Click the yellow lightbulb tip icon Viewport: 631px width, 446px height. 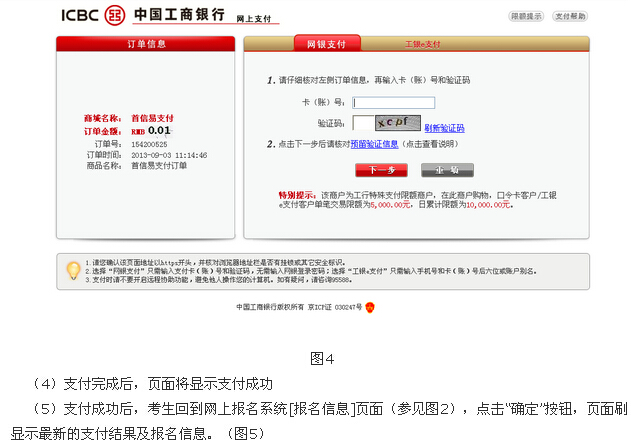pos(73,271)
